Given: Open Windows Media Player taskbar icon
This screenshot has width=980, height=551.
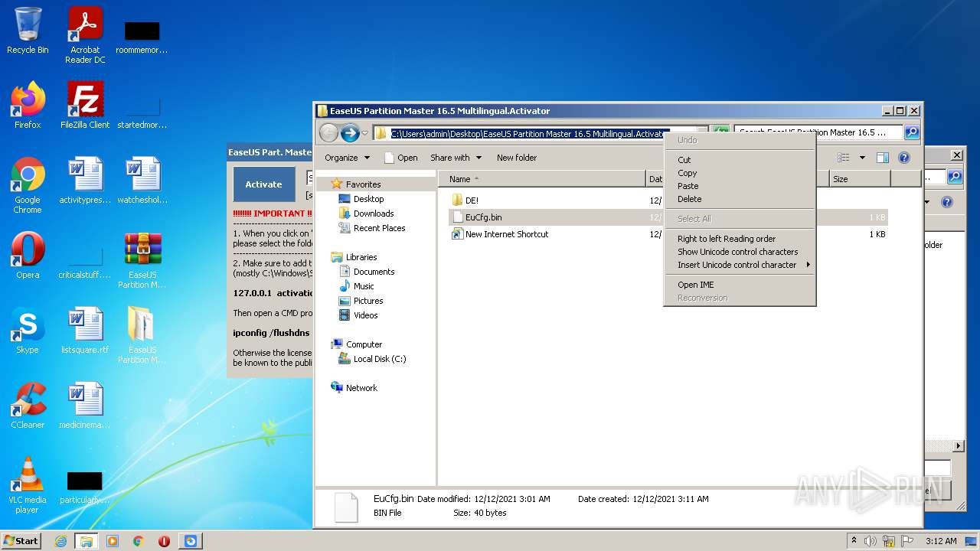Looking at the screenshot, I should [113, 541].
